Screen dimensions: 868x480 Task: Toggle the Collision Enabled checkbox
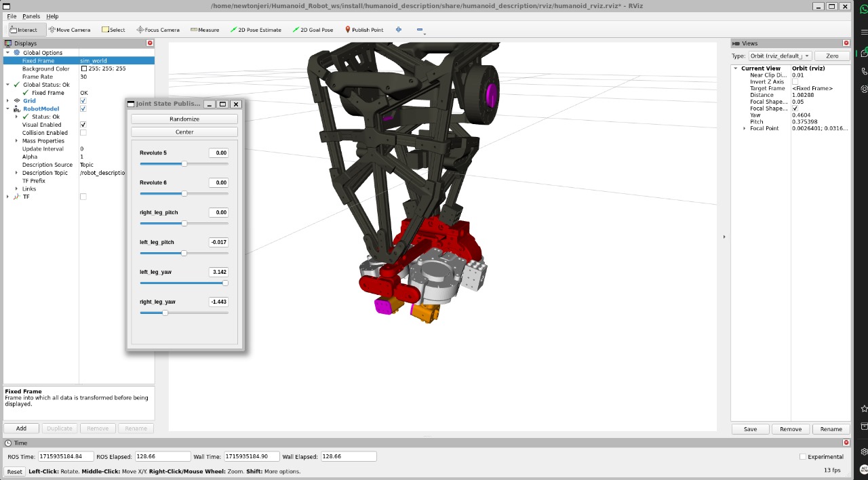pos(83,133)
